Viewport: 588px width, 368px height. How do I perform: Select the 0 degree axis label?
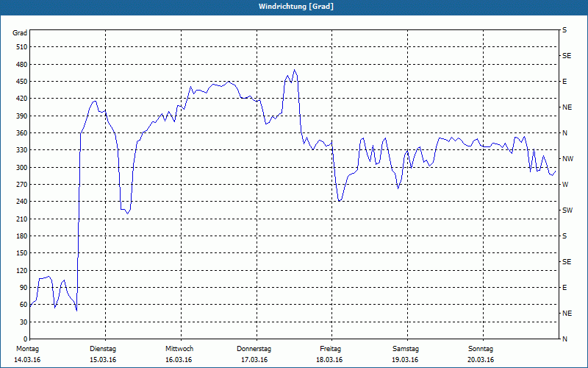[x=25, y=339]
